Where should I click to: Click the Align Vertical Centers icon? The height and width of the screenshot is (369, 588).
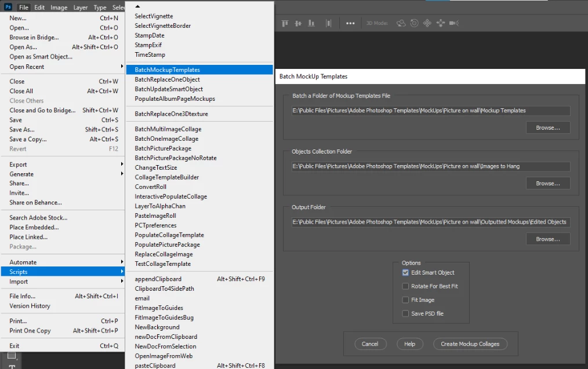[298, 23]
